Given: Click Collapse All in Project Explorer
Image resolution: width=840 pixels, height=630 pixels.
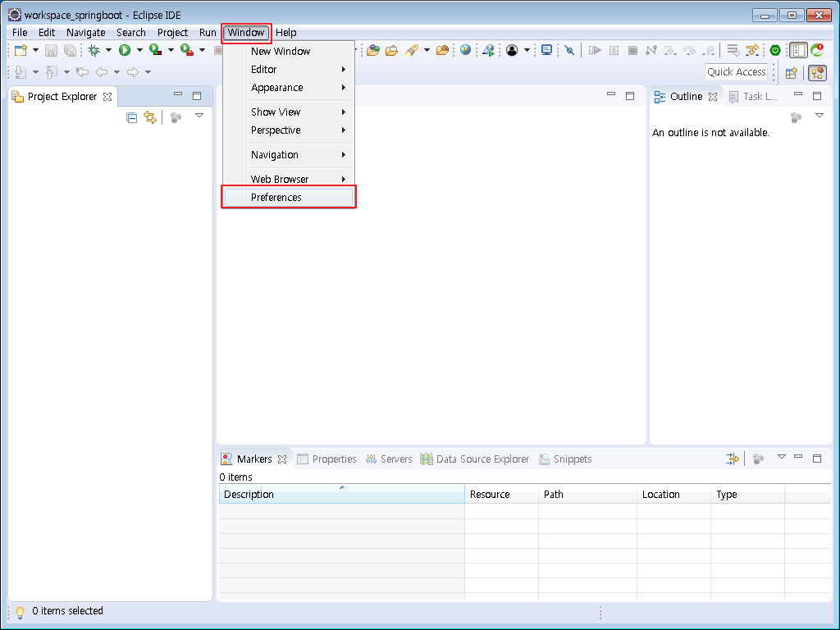Looking at the screenshot, I should (x=132, y=117).
